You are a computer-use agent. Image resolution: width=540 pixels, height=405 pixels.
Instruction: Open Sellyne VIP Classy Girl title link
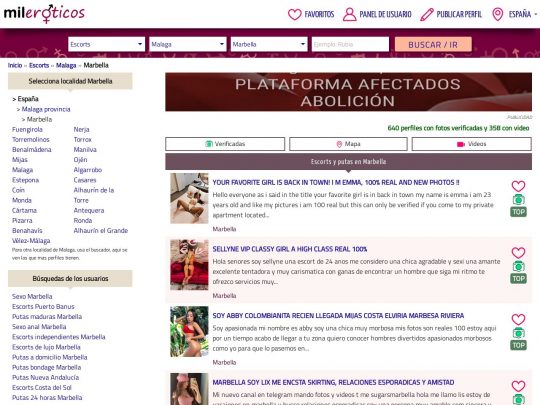pyautogui.click(x=290, y=249)
